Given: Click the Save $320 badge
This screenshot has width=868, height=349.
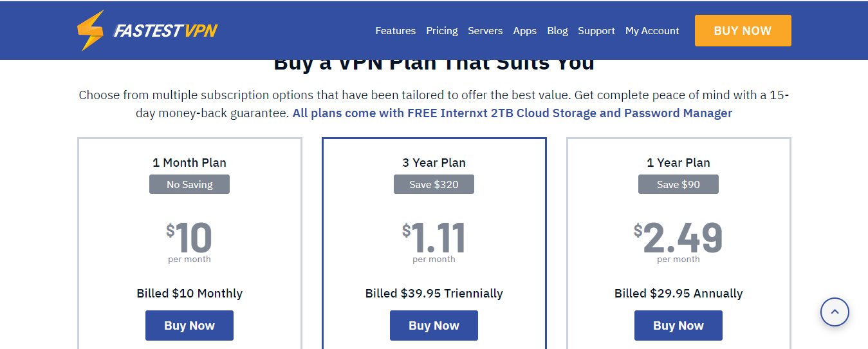Looking at the screenshot, I should tap(434, 184).
